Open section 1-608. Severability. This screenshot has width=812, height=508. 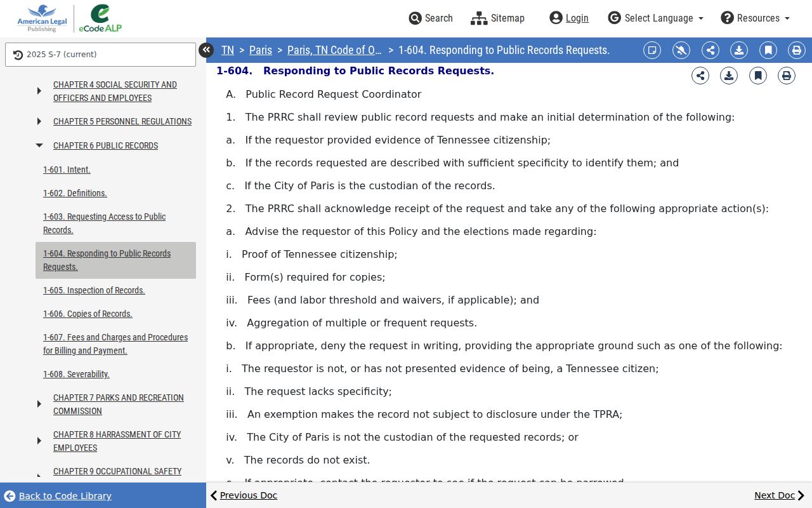pyautogui.click(x=76, y=374)
